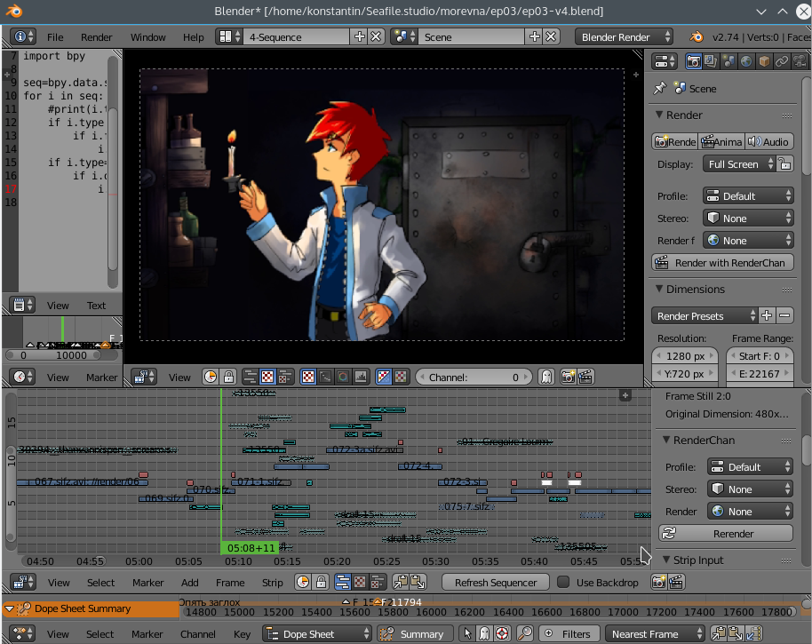
Task: Open the Info editor type selector
Action: tap(23, 36)
